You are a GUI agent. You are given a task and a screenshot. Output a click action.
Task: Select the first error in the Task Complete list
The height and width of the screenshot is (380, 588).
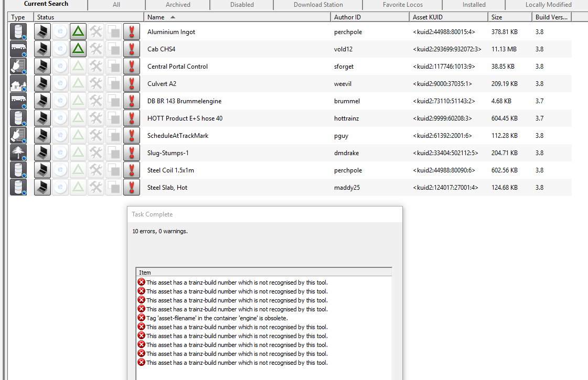[237, 283]
